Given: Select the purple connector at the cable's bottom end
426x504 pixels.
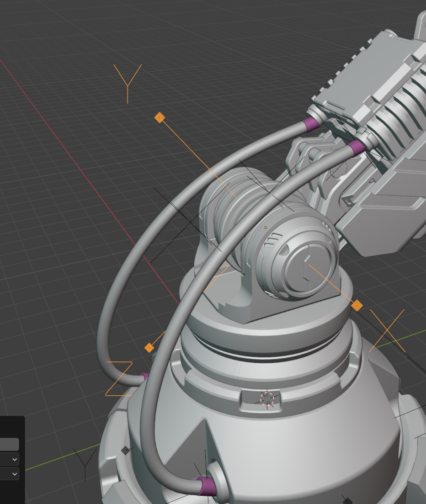Looking at the screenshot, I should (206, 486).
